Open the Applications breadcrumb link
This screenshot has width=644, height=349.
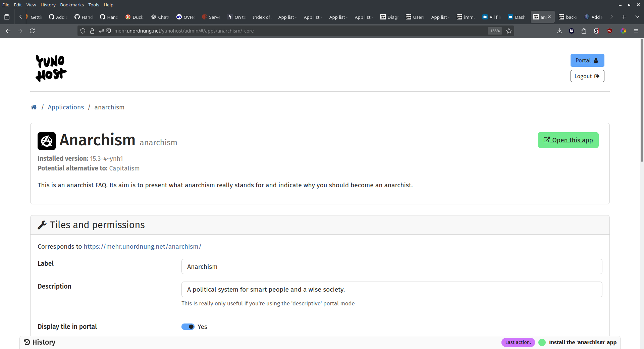point(66,107)
